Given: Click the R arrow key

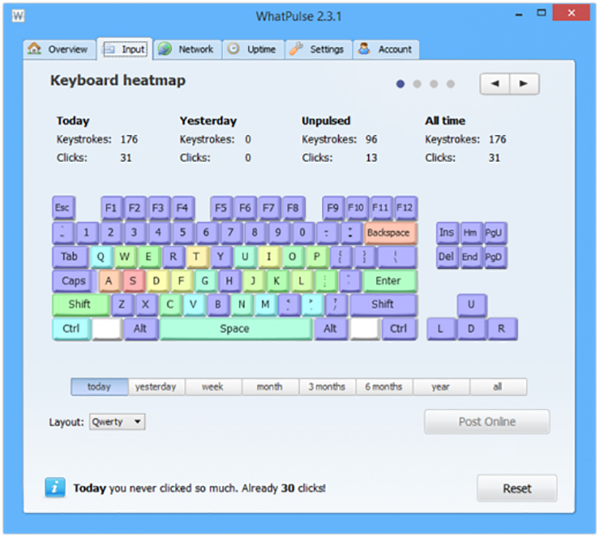Looking at the screenshot, I should pyautogui.click(x=502, y=329).
